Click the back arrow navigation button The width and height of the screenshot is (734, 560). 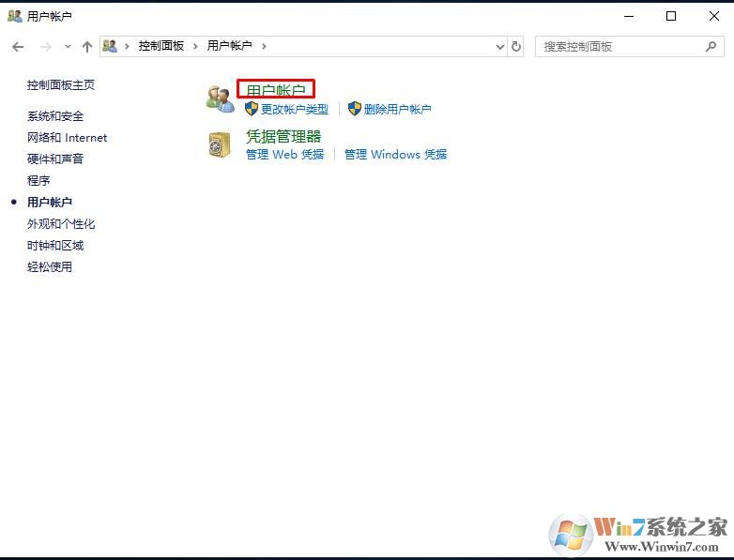point(18,47)
